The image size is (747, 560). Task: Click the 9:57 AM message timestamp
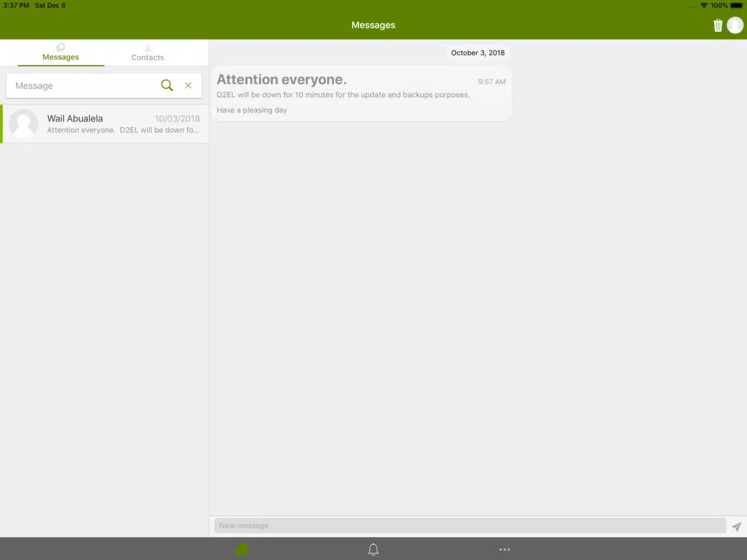tap(492, 82)
